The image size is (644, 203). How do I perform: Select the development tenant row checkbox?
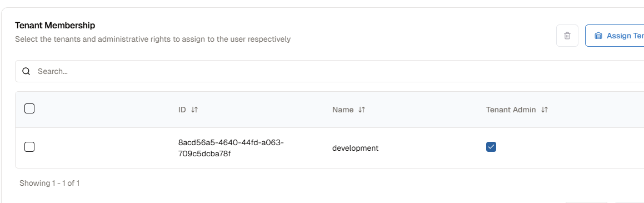pyautogui.click(x=29, y=147)
